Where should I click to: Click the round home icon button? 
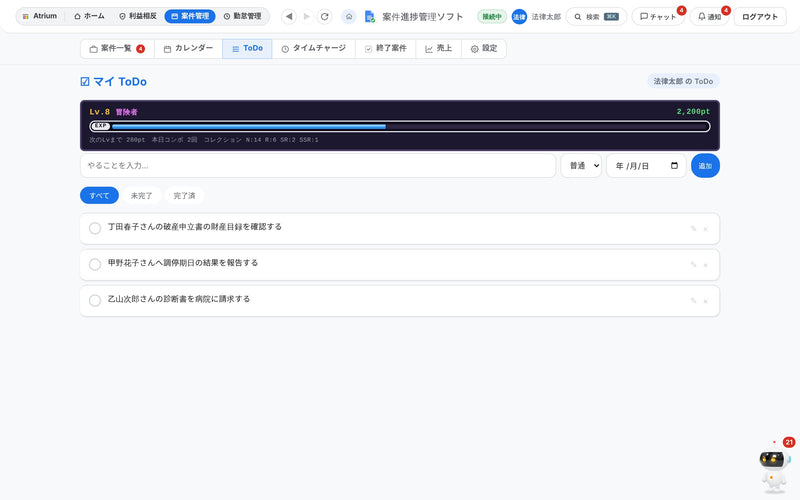tap(349, 16)
